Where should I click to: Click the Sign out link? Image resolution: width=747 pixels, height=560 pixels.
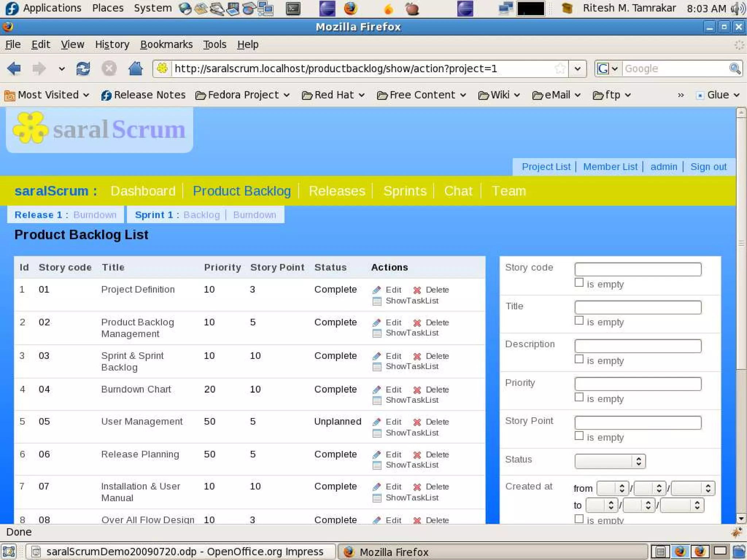coord(708,167)
